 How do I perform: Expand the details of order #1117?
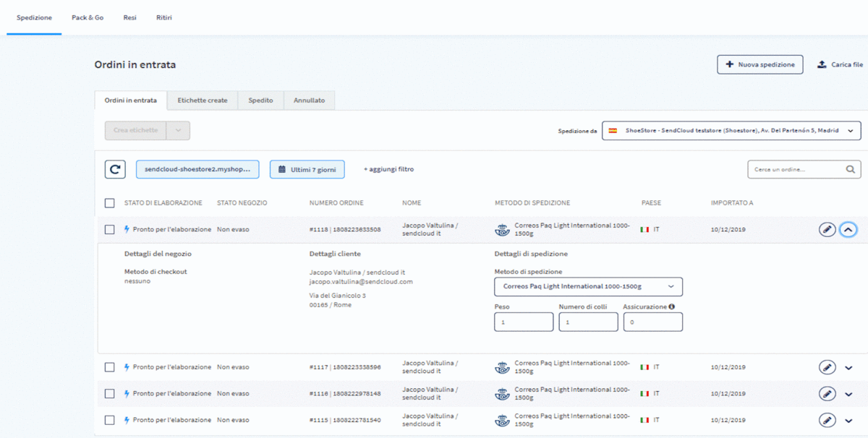tap(849, 367)
